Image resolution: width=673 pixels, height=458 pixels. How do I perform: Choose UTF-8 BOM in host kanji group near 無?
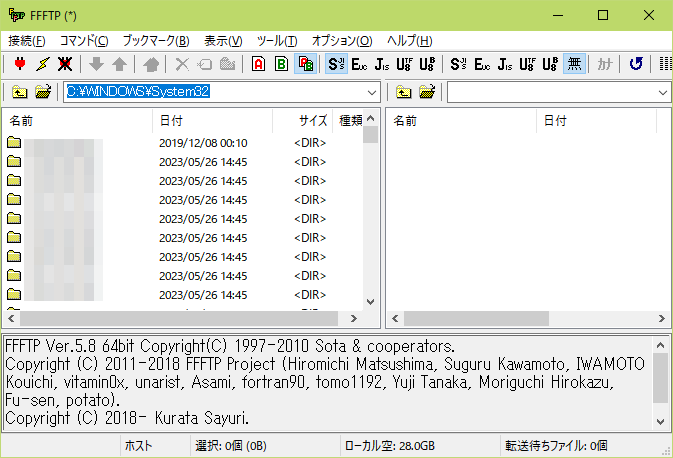pyautogui.click(x=550, y=64)
